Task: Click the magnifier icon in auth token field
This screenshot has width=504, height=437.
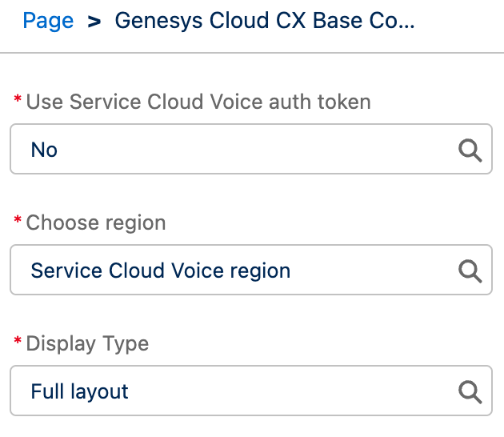Action: coord(470,150)
